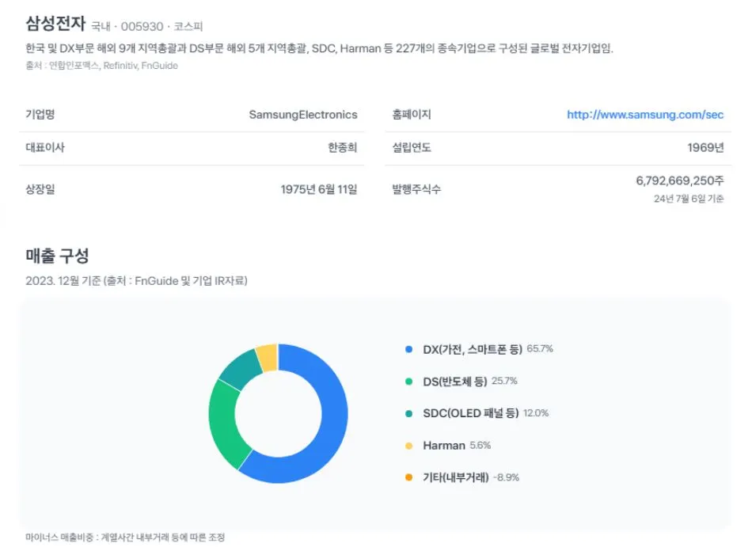Select the CEO name 한종희
756x547 pixels.
point(342,147)
